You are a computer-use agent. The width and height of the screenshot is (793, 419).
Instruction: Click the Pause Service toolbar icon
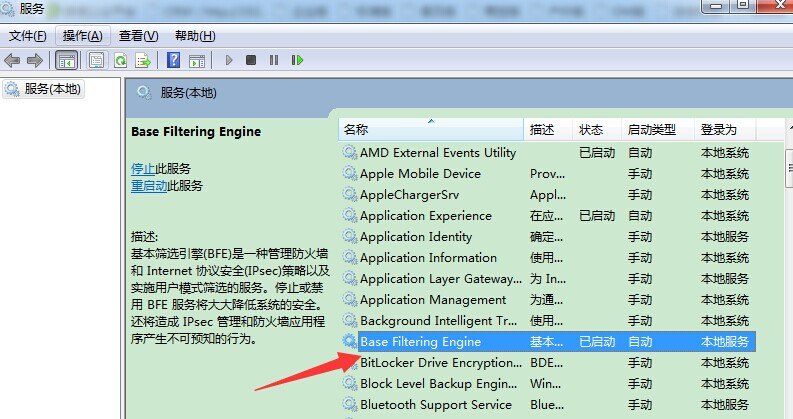pos(274,60)
